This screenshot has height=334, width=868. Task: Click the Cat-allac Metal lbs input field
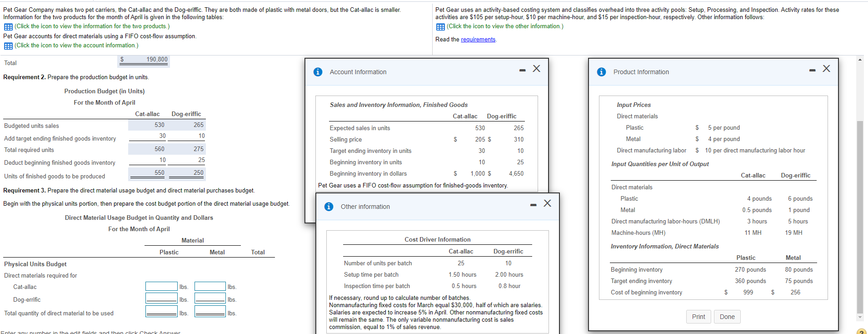pyautogui.click(x=210, y=286)
